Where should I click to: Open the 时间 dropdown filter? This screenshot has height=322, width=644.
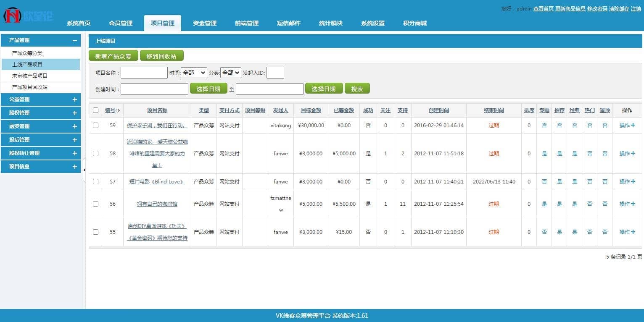tap(194, 73)
